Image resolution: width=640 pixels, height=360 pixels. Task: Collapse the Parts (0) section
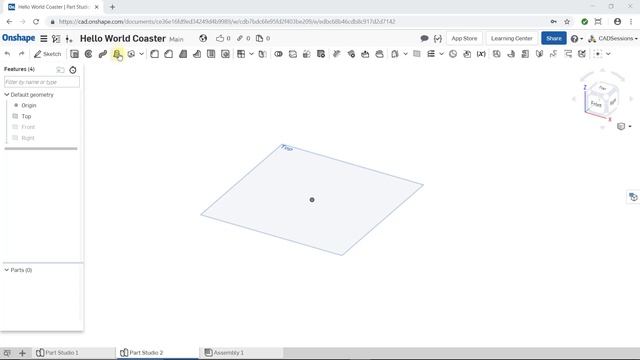coord(7,270)
